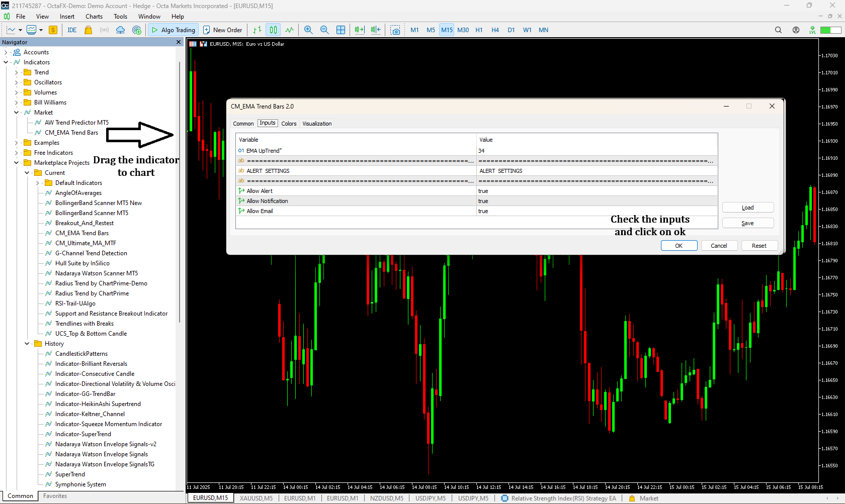Image resolution: width=845 pixels, height=504 pixels.
Task: Switch to the Common tab in dialog
Action: click(x=243, y=124)
